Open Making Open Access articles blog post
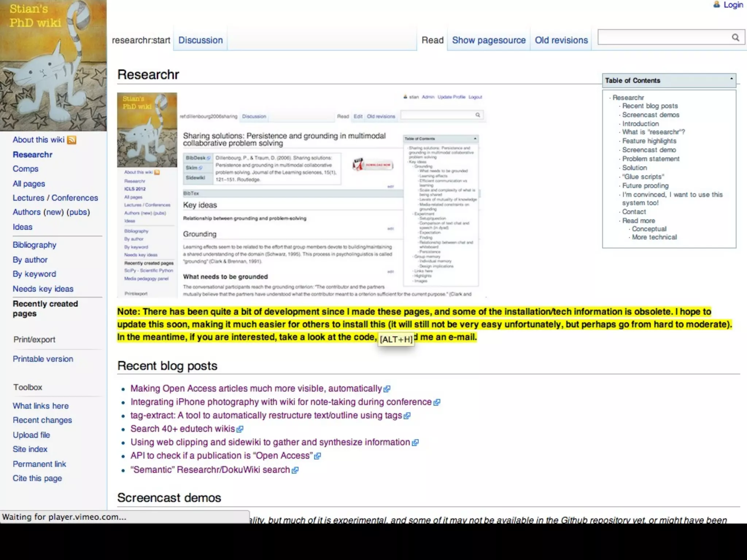 pyautogui.click(x=256, y=389)
